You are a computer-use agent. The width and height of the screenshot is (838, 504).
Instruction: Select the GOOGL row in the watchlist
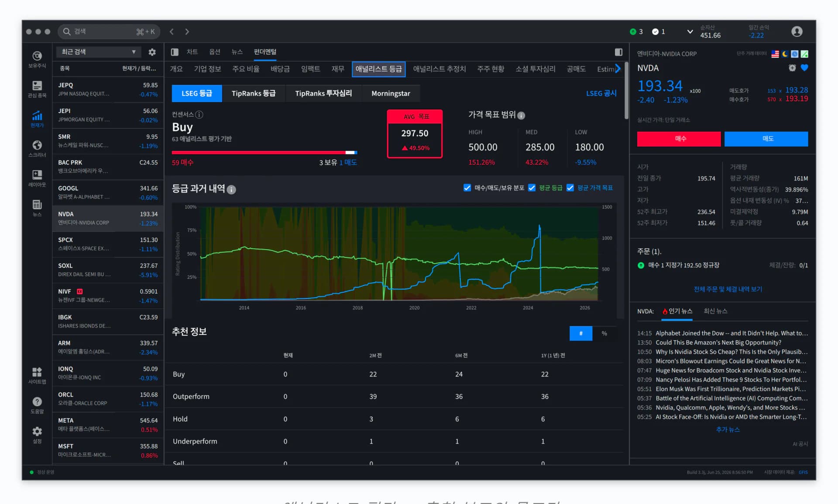pyautogui.click(x=108, y=192)
